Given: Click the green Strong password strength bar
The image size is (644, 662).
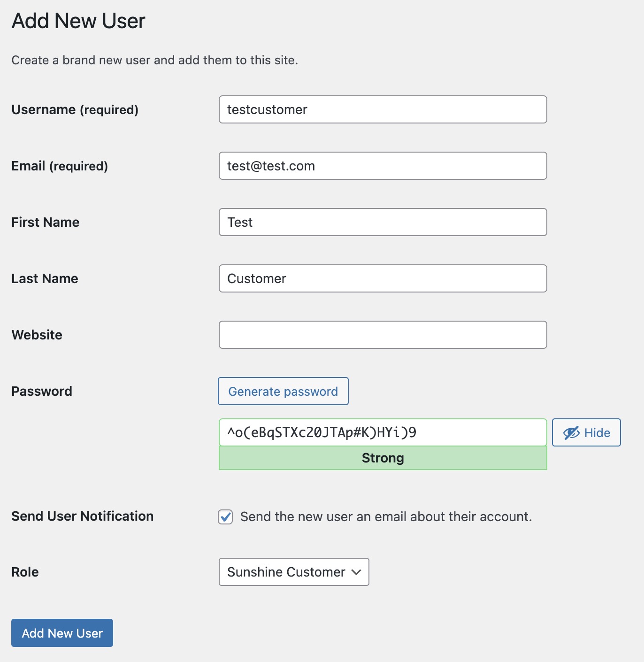Looking at the screenshot, I should (x=383, y=458).
